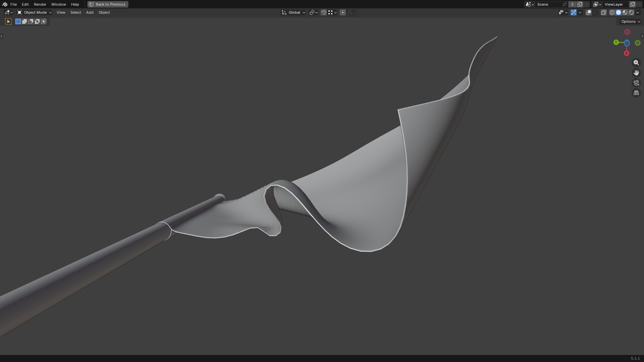Open the view layer browse icon

[597, 4]
